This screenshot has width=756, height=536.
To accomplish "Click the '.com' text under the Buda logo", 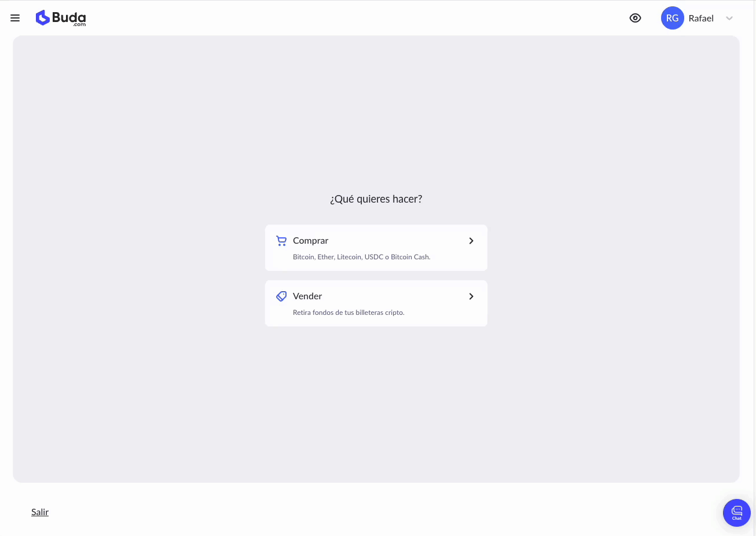I will 80,24.
